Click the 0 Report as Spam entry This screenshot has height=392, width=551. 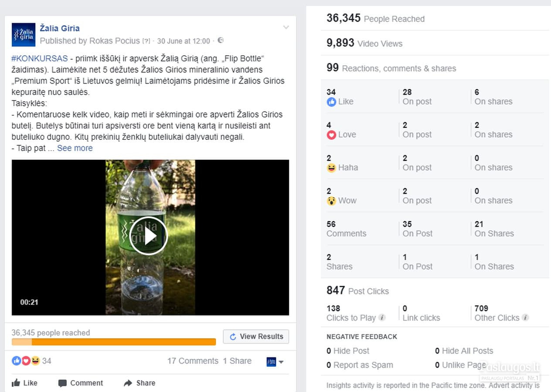coord(360,365)
